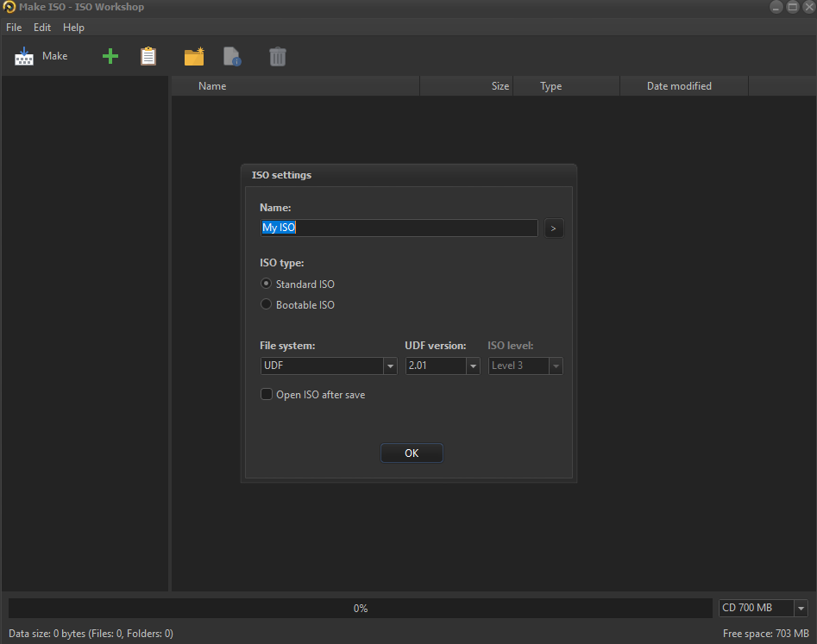Click the ISO Workshop logo in title bar
The width and height of the screenshot is (817, 644).
[x=9, y=7]
